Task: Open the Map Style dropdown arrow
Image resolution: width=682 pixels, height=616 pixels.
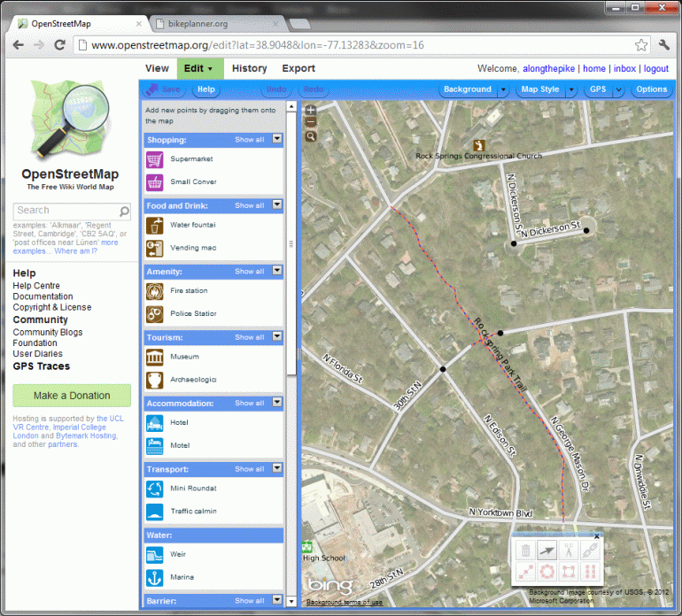Action: click(x=571, y=90)
